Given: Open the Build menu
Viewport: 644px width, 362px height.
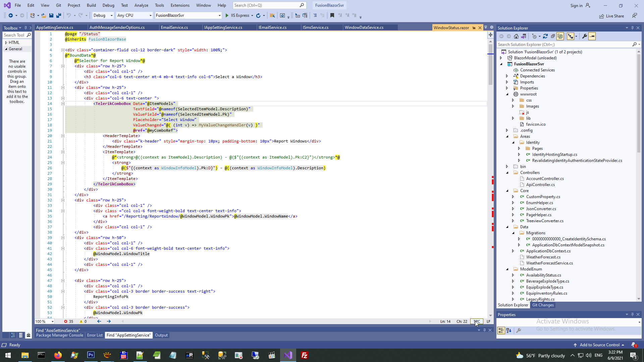Looking at the screenshot, I should tap(91, 5).
